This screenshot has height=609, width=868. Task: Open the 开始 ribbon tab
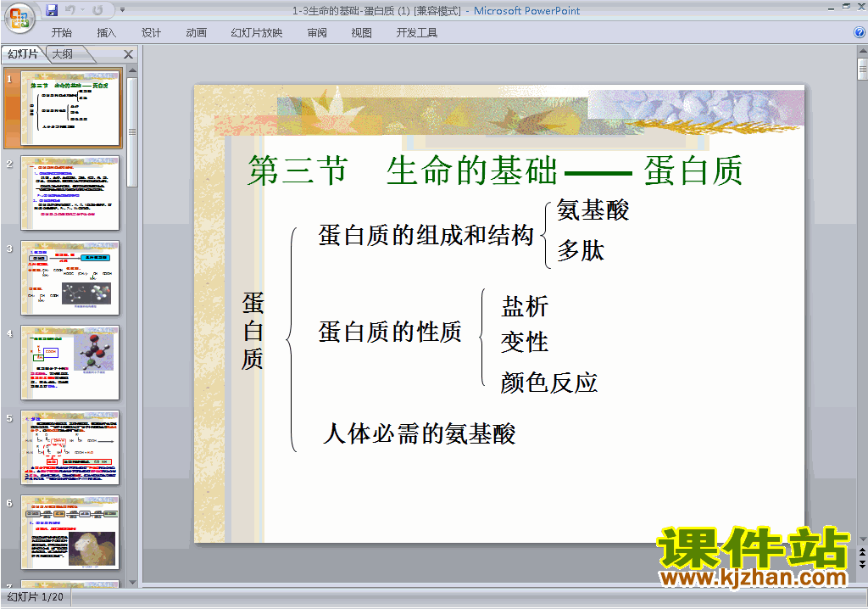(61, 33)
